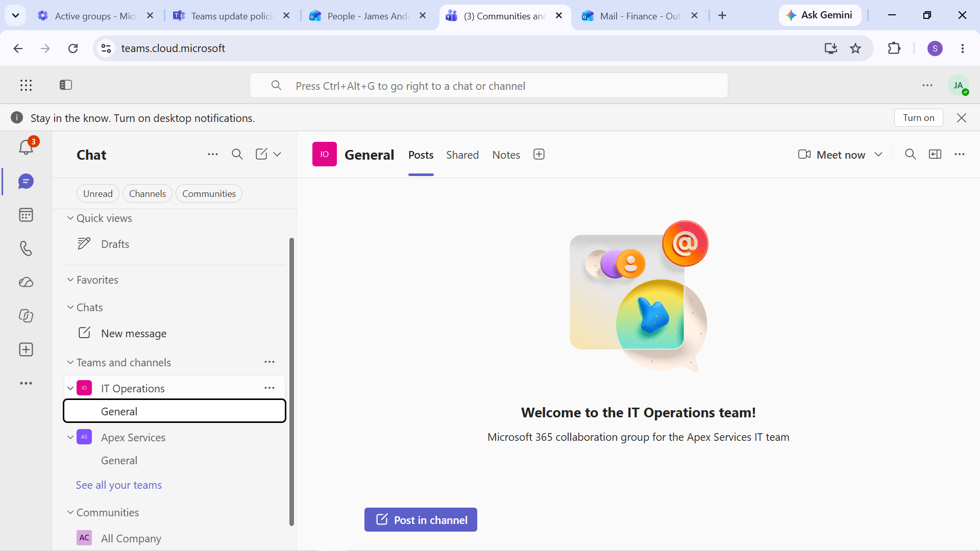Open IT Operations team more options
This screenshot has width=980, height=551.
(x=269, y=388)
